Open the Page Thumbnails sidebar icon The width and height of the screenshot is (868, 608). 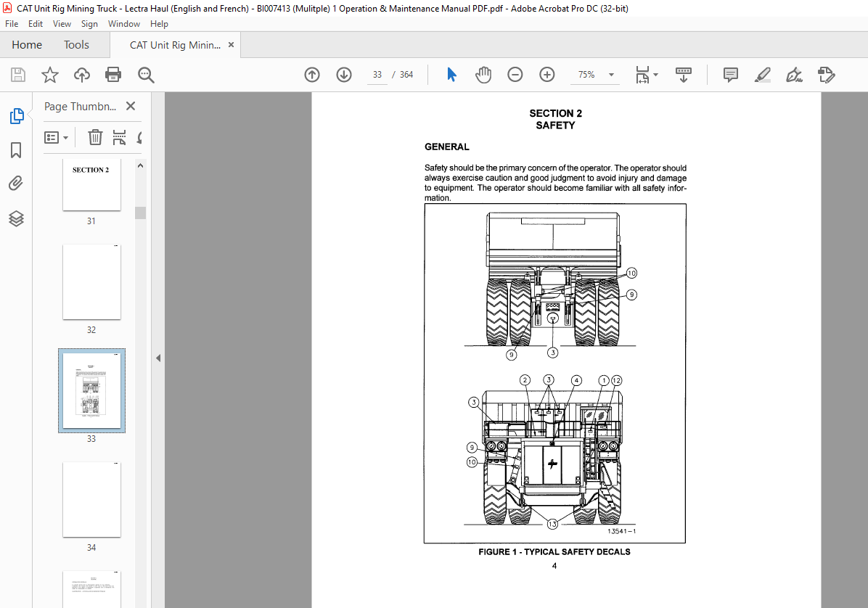[17, 116]
